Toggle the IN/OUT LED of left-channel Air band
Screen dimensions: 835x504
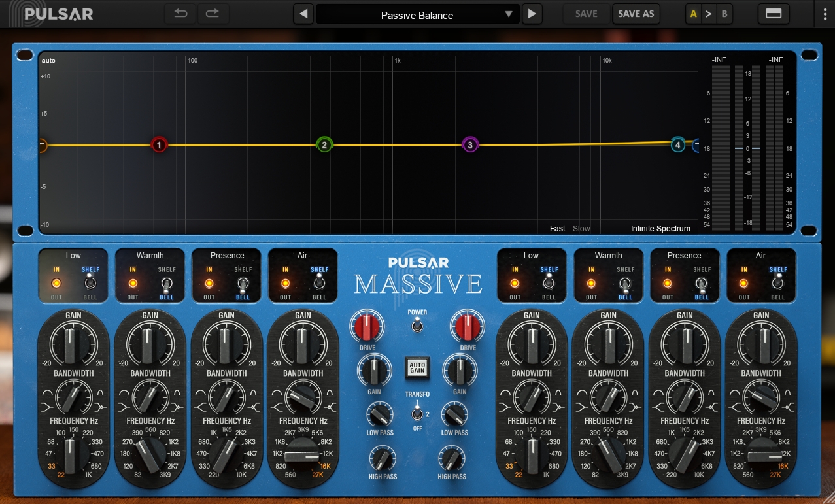[x=285, y=283]
